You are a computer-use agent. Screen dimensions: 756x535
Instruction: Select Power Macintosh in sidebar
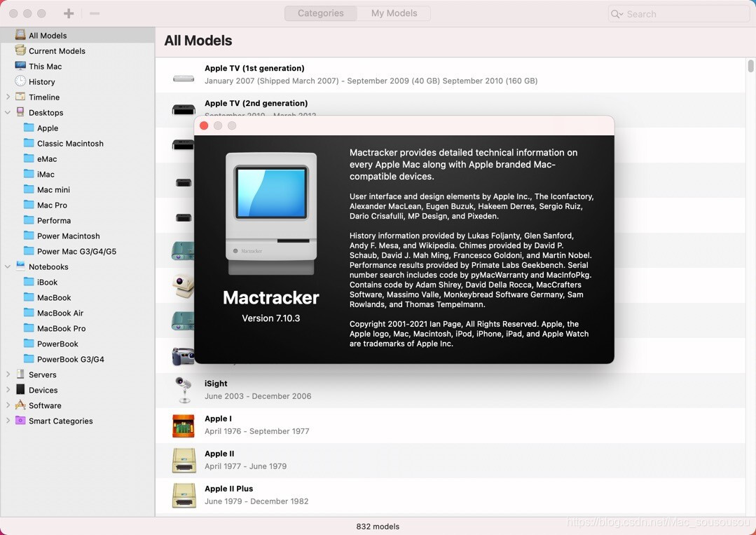(69, 236)
